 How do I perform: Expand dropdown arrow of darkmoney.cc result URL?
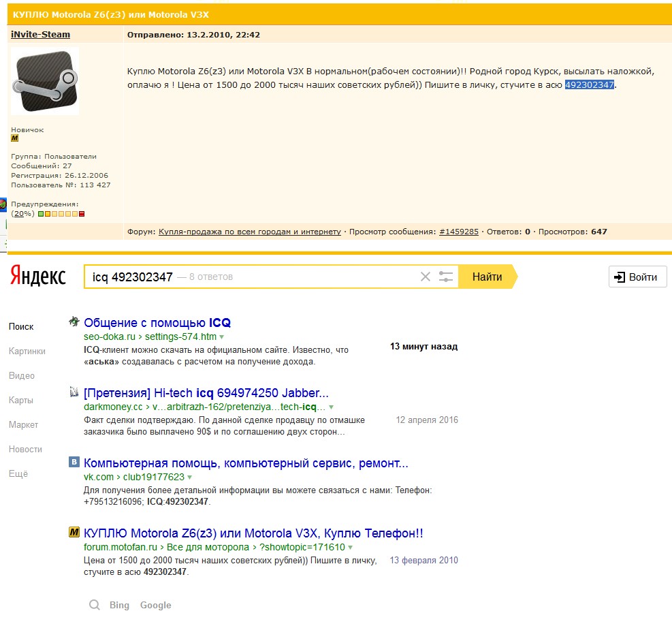click(331, 407)
